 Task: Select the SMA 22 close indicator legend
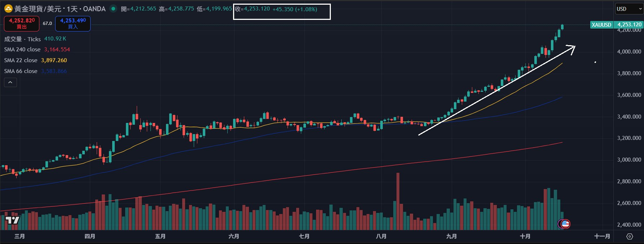tap(21, 60)
